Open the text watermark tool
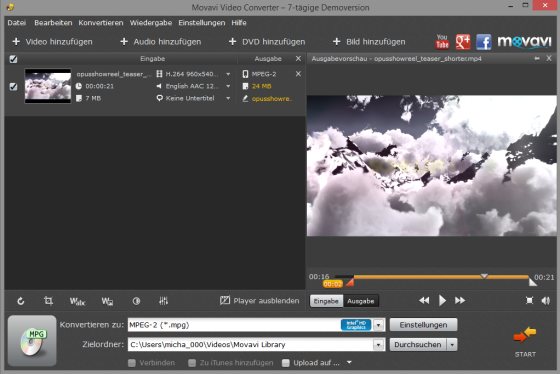Screen dimensions: 560x374 tap(77, 301)
